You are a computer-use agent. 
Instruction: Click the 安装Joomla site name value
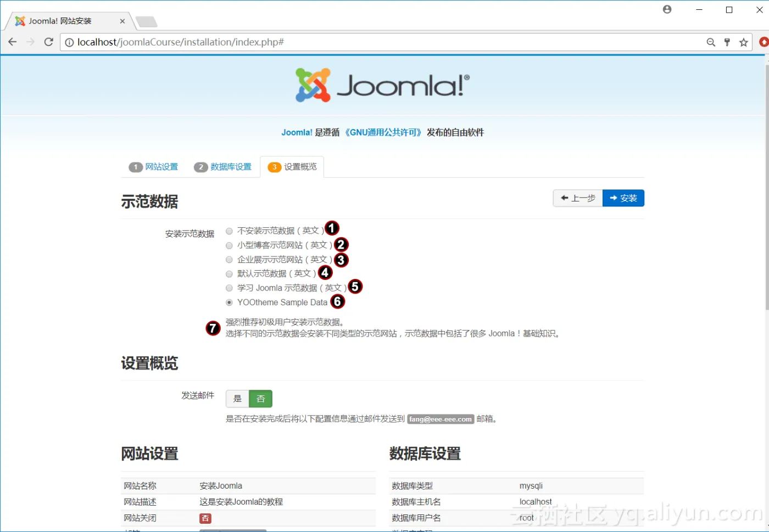point(221,486)
